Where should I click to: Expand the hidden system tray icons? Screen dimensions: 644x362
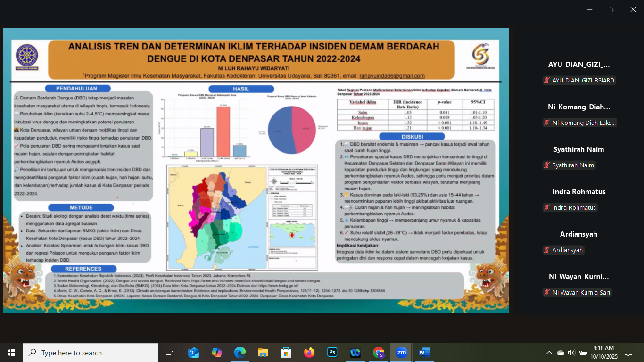pos(549,353)
